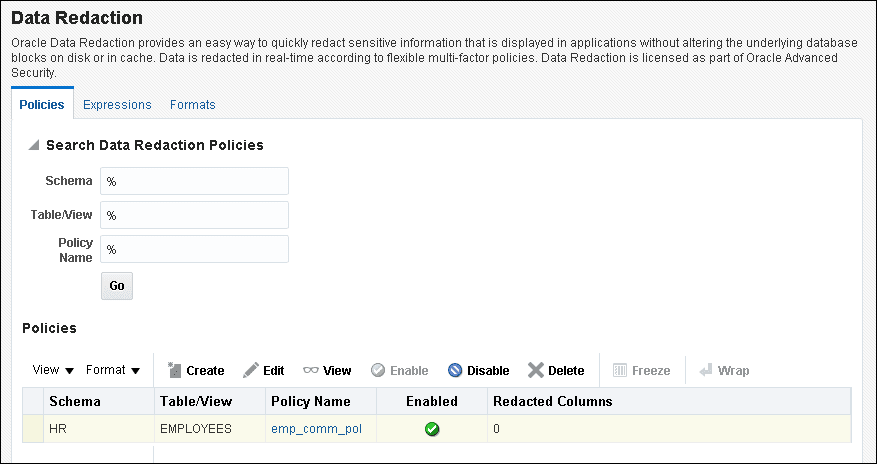The width and height of the screenshot is (877, 464).
Task: Focus the Table/View search field
Action: coord(194,215)
